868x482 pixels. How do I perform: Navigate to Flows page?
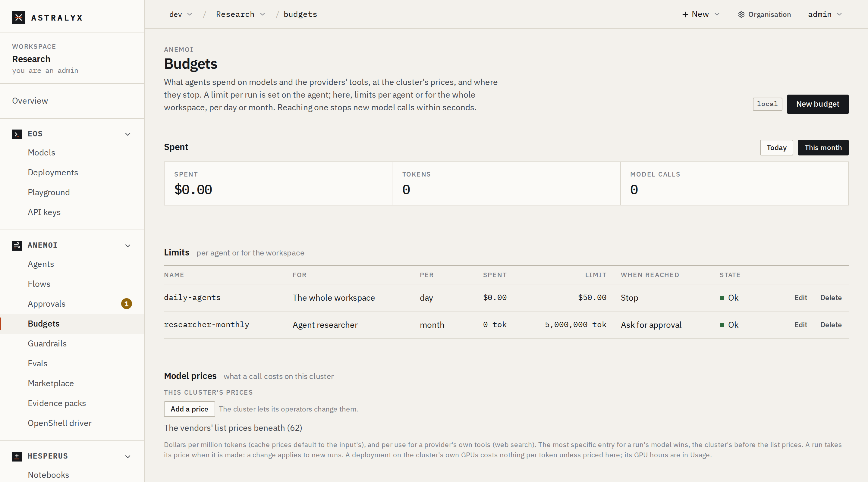coord(39,284)
